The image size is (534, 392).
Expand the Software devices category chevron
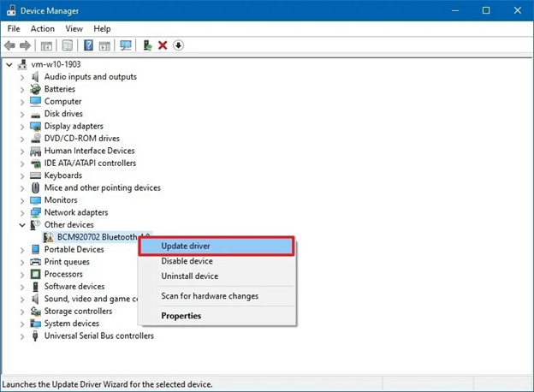pyautogui.click(x=22, y=287)
